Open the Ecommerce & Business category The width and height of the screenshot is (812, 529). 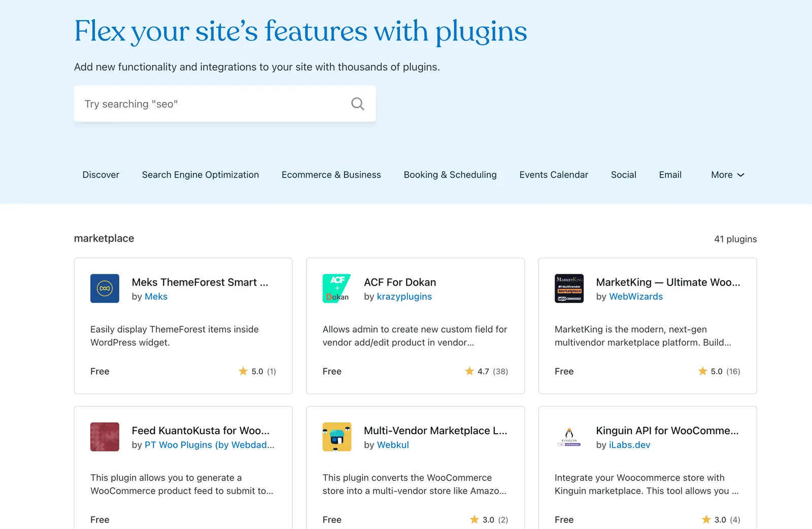click(331, 175)
